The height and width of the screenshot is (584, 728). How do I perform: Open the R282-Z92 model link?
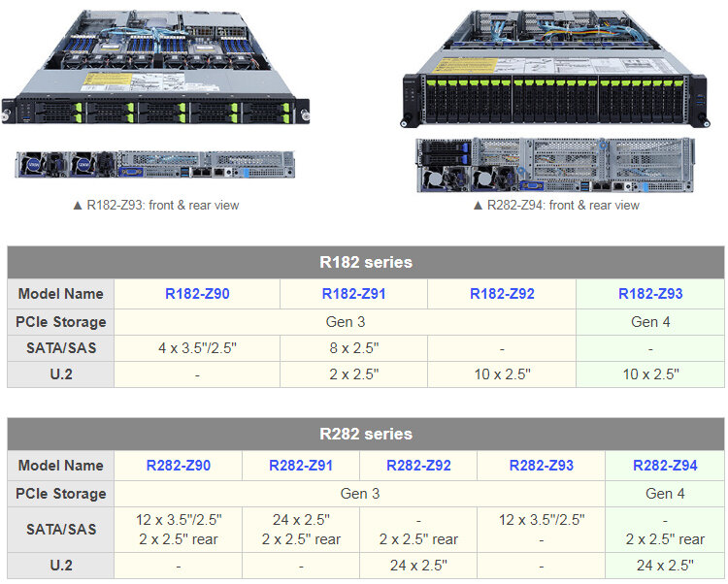click(418, 466)
